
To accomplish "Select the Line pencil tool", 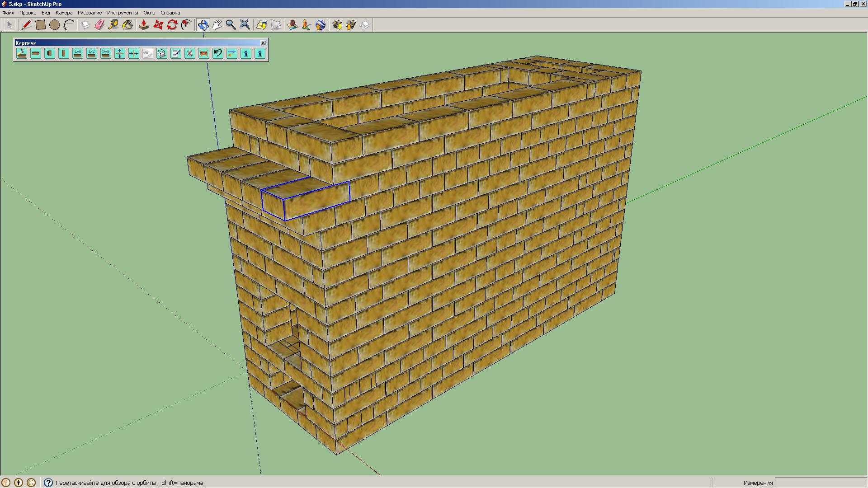I will click(x=26, y=25).
